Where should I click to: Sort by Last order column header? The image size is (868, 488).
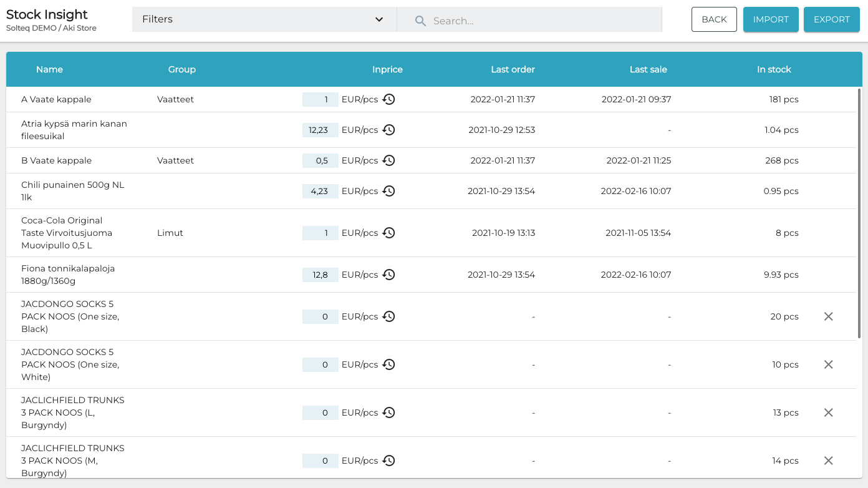(x=513, y=69)
